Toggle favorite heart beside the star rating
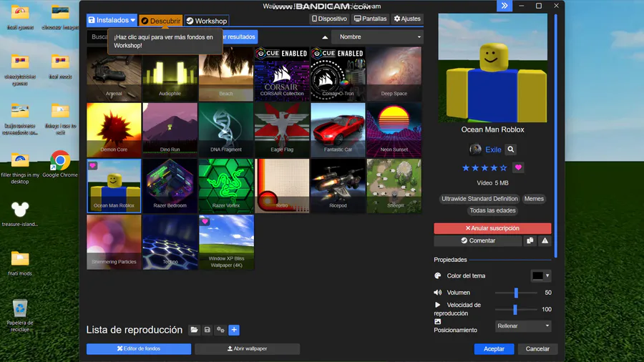Viewport: 644px width, 362px height. 518,167
